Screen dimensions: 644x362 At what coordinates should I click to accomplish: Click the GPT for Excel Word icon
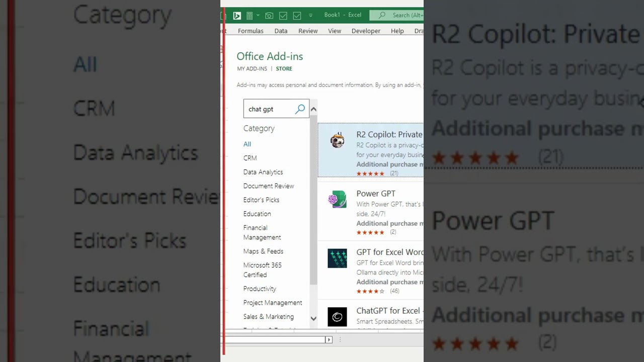(x=337, y=258)
